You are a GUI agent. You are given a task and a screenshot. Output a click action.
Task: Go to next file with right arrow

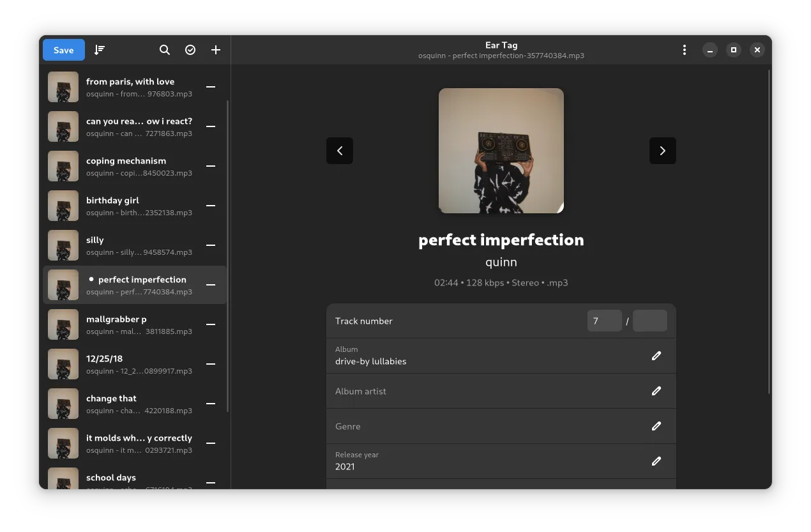tap(662, 151)
